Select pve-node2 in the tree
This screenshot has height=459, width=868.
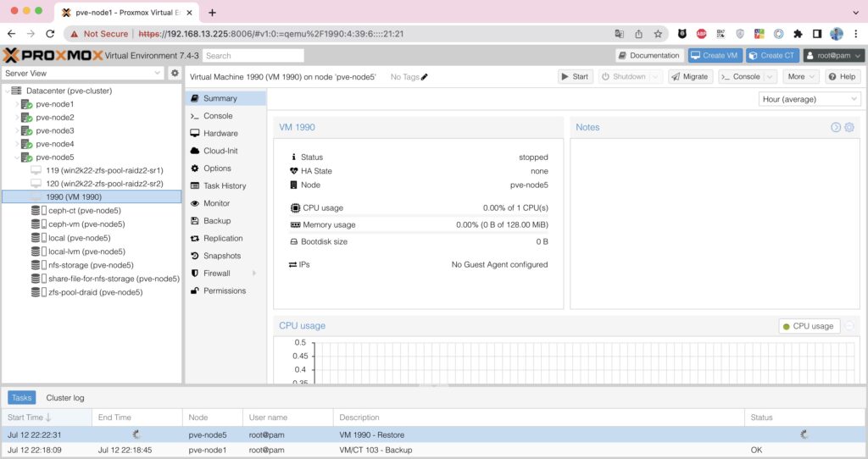55,117
